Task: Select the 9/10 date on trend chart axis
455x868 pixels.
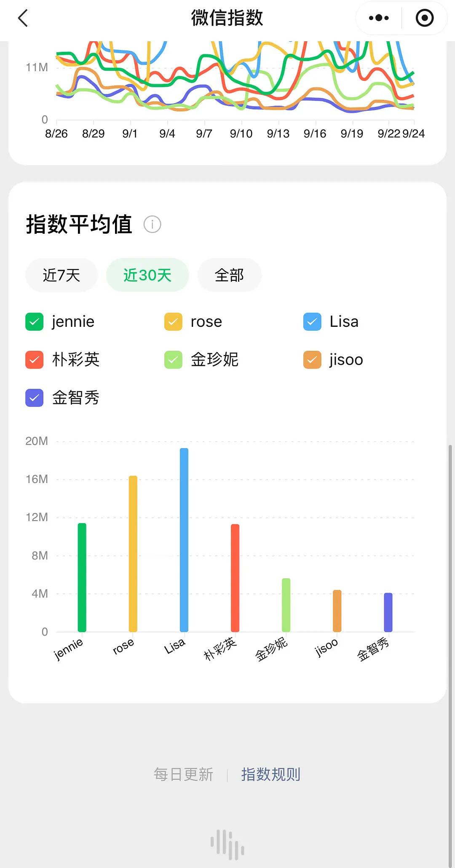Action: pos(241,134)
